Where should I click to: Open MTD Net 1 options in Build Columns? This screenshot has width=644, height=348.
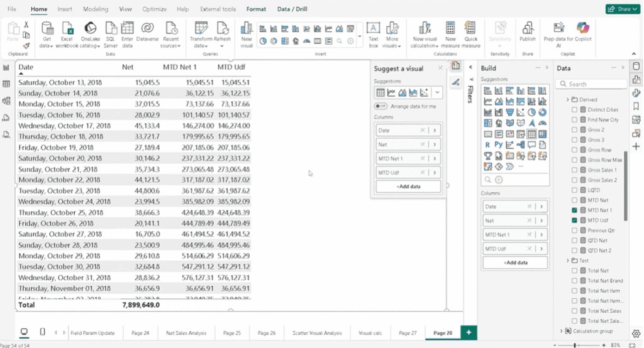pyautogui.click(x=541, y=235)
